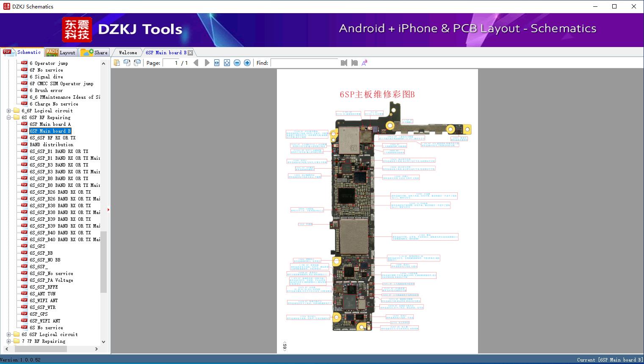Open BAND distribution document
Screen dimensions: 644x364
(x=51, y=144)
